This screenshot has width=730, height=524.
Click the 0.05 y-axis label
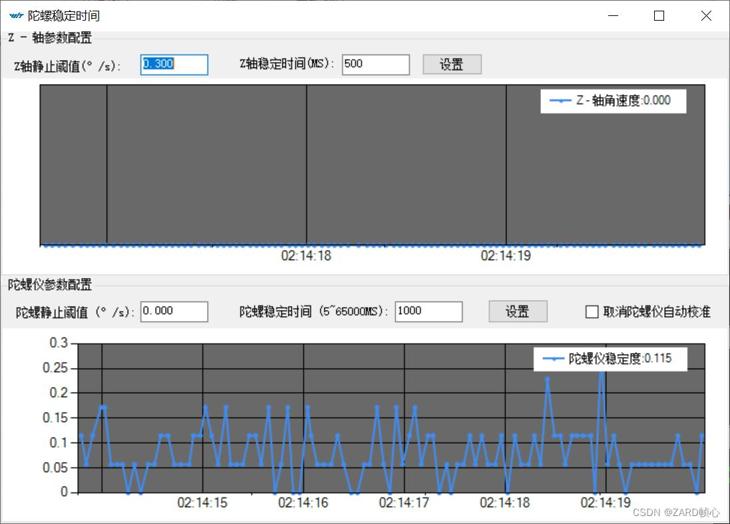(x=55, y=467)
